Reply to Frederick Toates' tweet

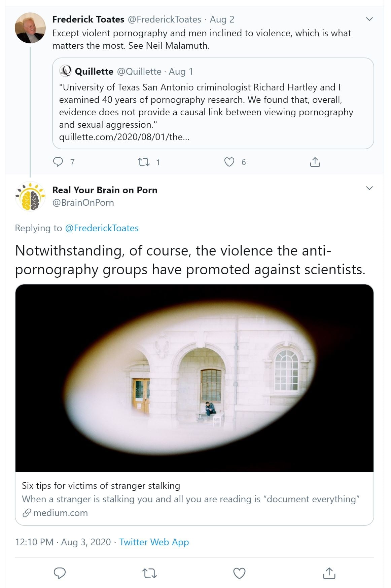pos(58,162)
